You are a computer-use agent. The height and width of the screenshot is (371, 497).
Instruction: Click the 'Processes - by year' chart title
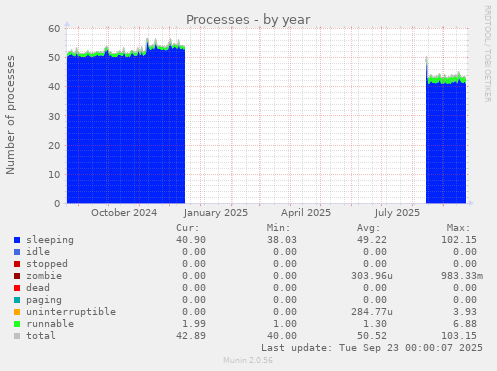(x=248, y=20)
